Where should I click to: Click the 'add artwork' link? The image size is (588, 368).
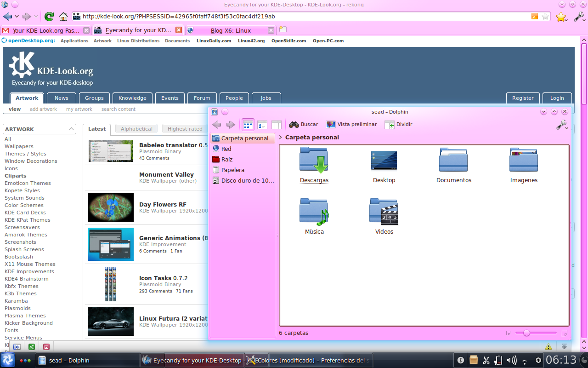[x=44, y=109]
